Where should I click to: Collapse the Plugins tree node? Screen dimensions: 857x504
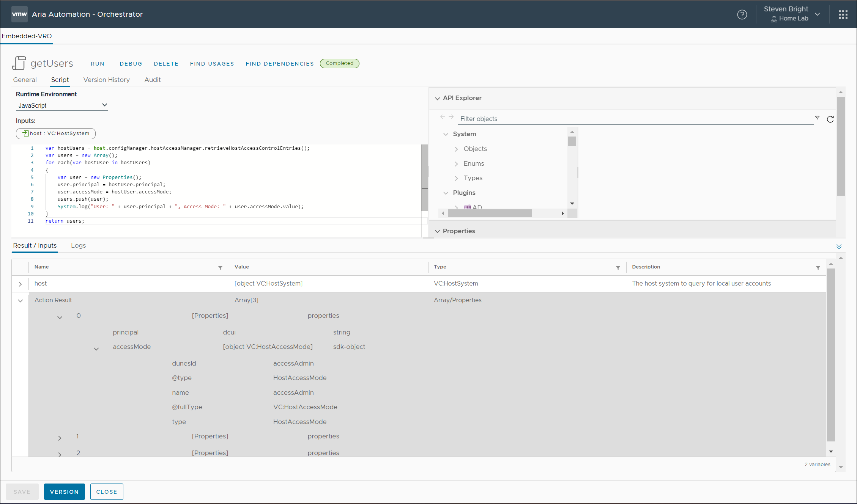[446, 193]
